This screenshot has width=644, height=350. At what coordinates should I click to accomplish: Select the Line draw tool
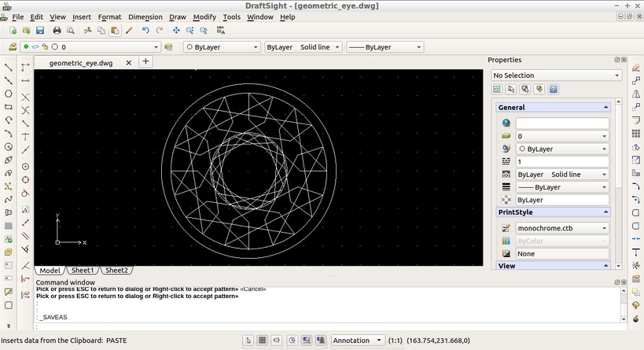pos(8,67)
